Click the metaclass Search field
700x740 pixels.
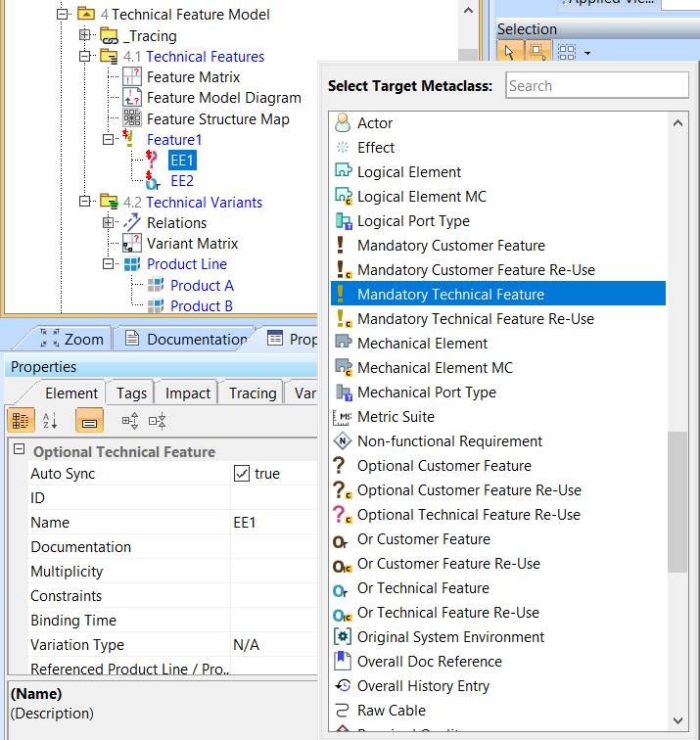[596, 86]
